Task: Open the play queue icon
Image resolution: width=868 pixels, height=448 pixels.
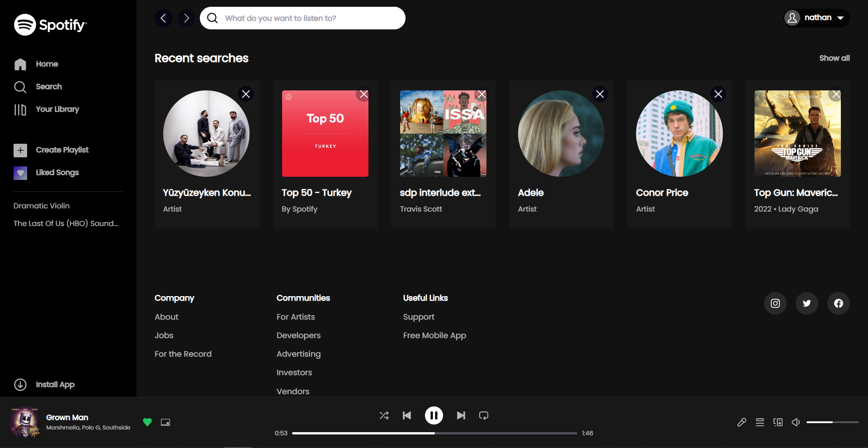Action: tap(760, 422)
